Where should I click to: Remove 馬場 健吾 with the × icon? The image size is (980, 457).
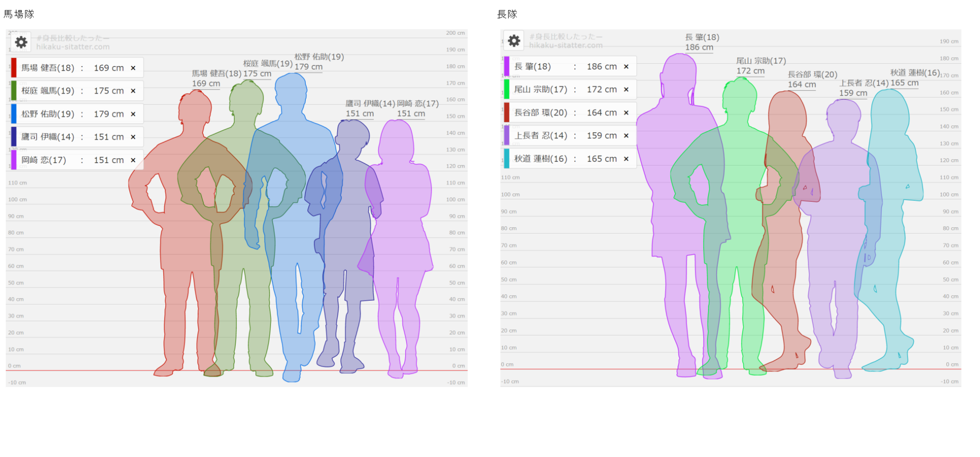click(x=133, y=68)
